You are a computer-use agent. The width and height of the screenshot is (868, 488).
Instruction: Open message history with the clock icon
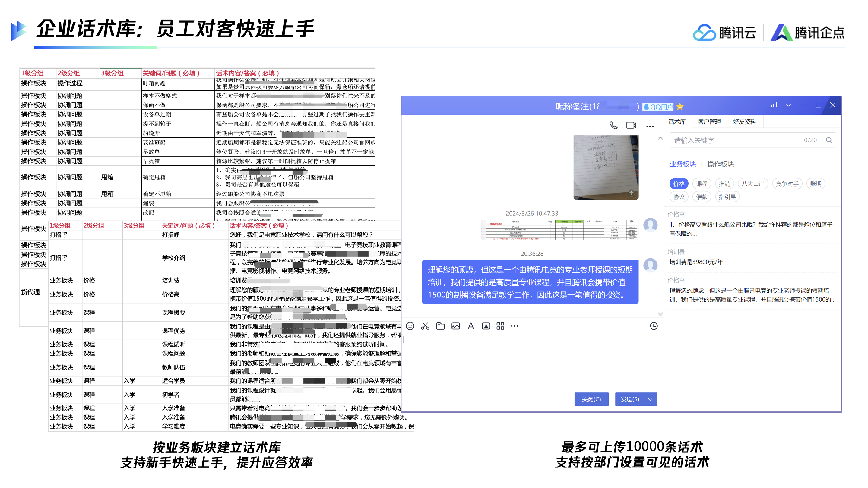point(654,326)
